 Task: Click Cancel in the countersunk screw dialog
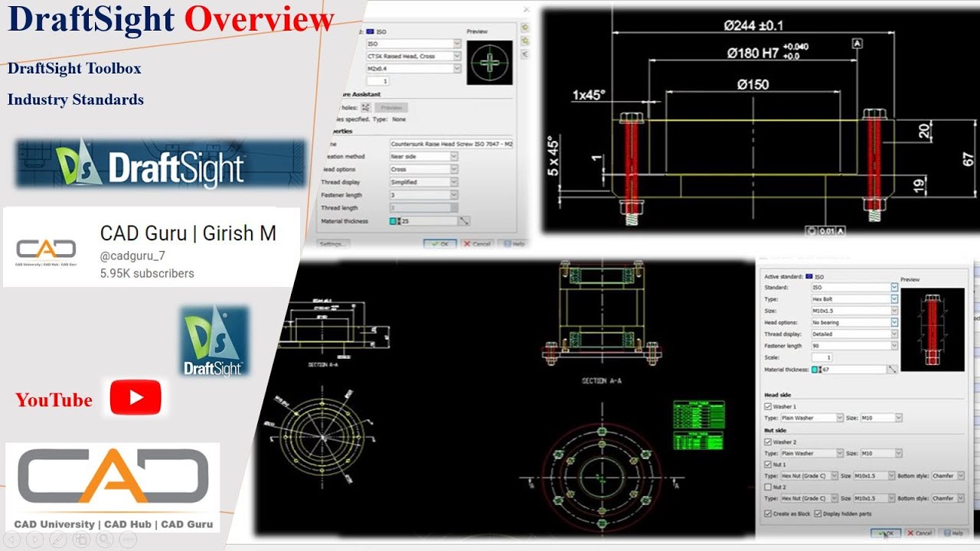[478, 244]
